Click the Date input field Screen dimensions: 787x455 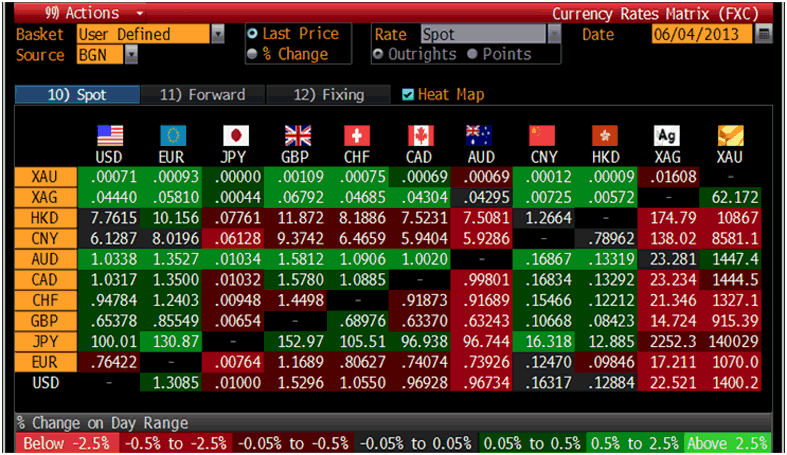tap(702, 34)
